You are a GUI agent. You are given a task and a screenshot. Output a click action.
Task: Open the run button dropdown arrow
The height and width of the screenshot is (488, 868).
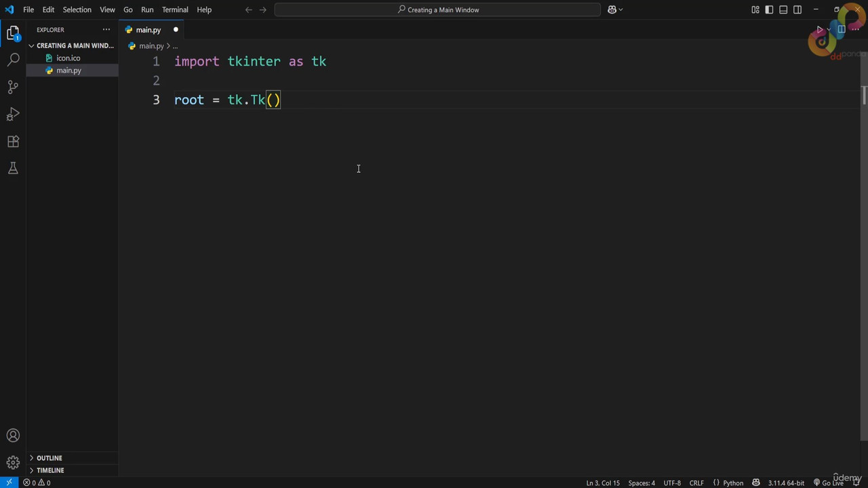[829, 30]
